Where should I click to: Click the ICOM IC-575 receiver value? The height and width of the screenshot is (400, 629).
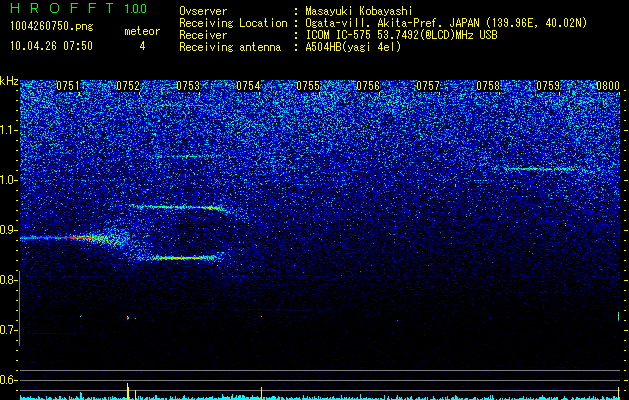point(401,35)
